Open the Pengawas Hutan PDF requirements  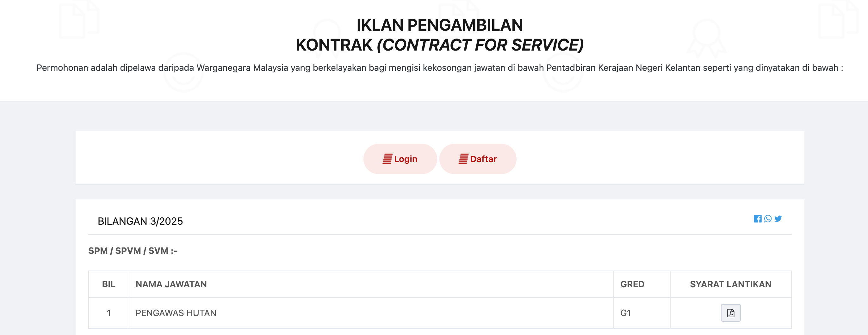tap(730, 313)
